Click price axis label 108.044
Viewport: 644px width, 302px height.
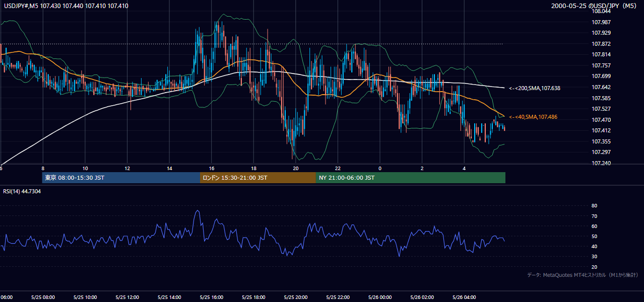[x=601, y=11]
